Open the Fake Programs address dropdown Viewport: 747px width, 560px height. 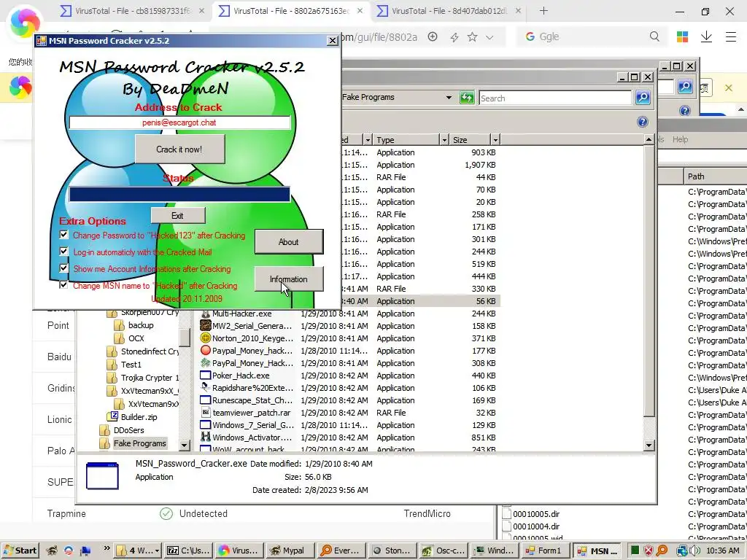449,98
